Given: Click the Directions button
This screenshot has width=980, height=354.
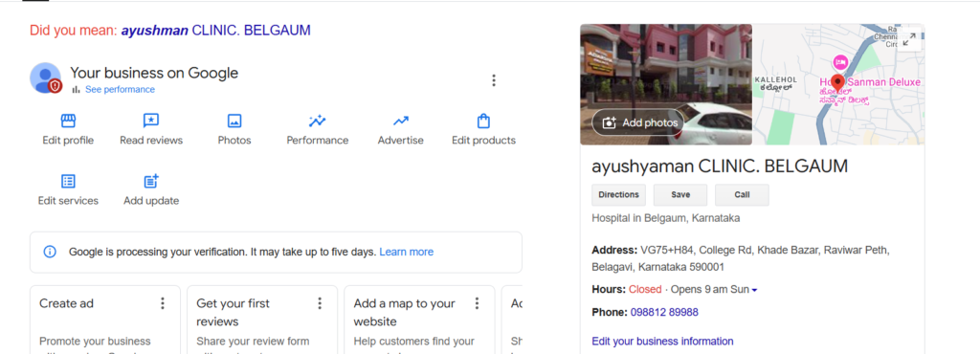Looking at the screenshot, I should [619, 195].
